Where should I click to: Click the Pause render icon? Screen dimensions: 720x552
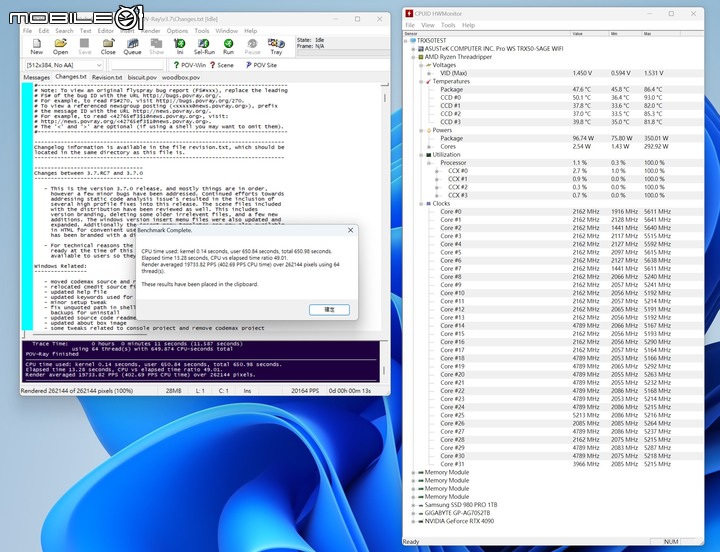(252, 44)
